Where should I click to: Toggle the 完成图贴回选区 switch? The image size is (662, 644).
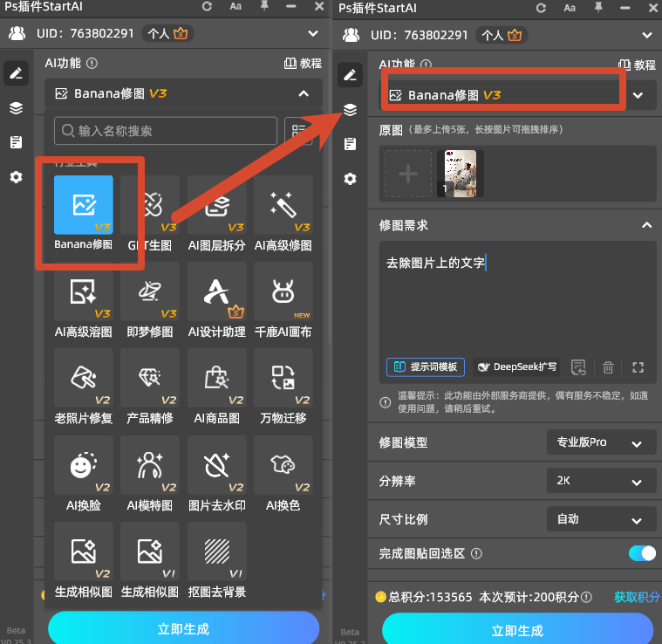tap(642, 553)
